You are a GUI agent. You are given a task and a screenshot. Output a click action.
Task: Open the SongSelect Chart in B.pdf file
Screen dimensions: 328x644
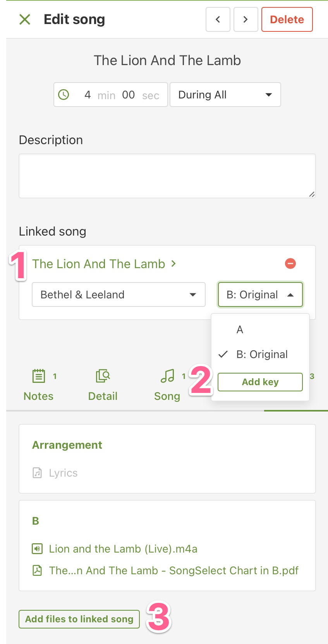(x=173, y=570)
